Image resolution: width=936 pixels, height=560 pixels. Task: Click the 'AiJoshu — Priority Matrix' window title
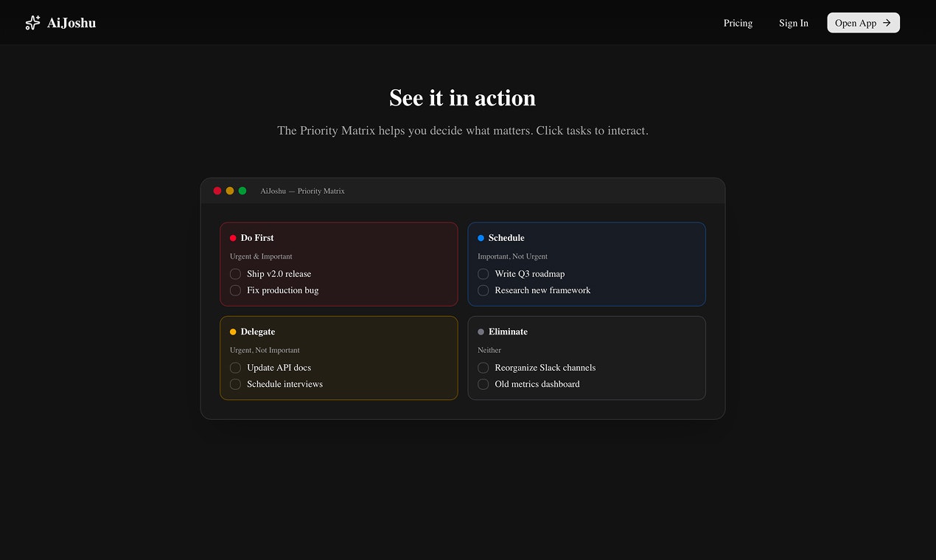click(302, 191)
